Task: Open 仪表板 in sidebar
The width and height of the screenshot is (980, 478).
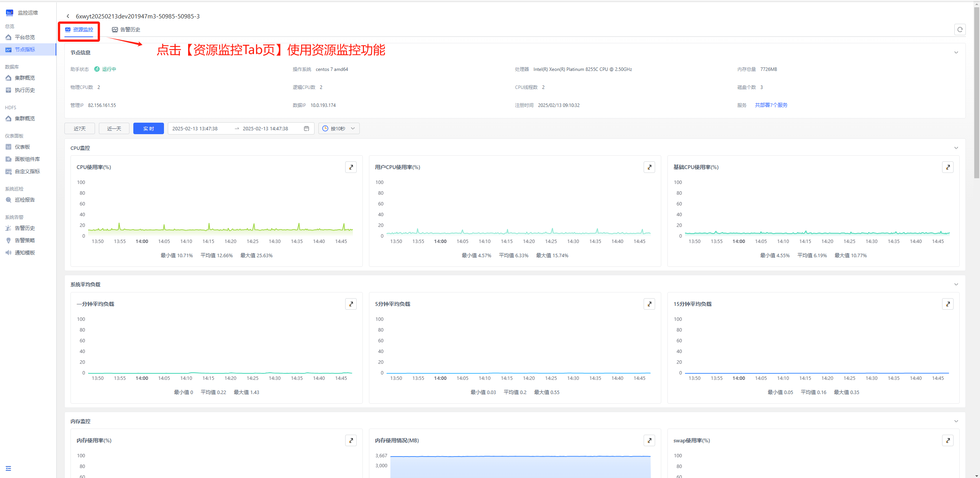Action: 28,147
